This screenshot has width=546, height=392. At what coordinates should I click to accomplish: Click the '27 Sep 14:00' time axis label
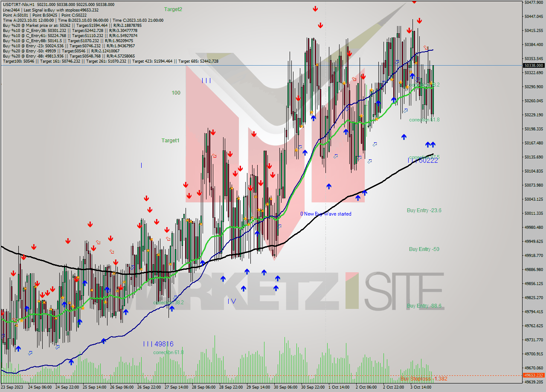point(177,387)
